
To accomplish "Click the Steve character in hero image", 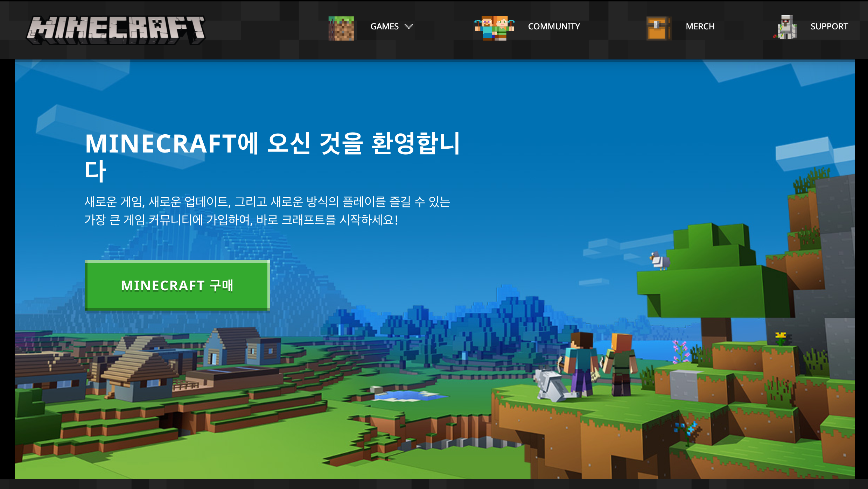I will pos(581,364).
